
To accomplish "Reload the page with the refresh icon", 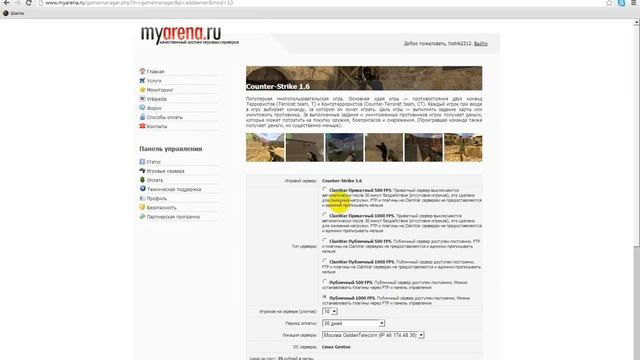I will click(x=29, y=3).
